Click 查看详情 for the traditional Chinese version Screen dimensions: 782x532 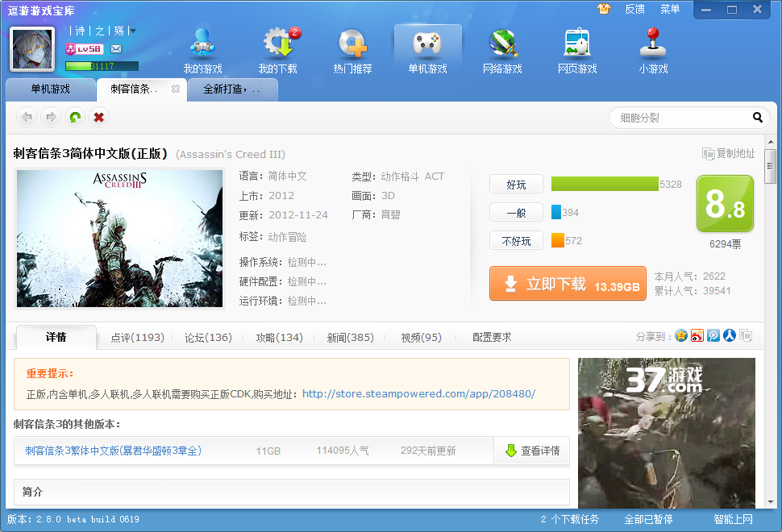click(x=532, y=451)
